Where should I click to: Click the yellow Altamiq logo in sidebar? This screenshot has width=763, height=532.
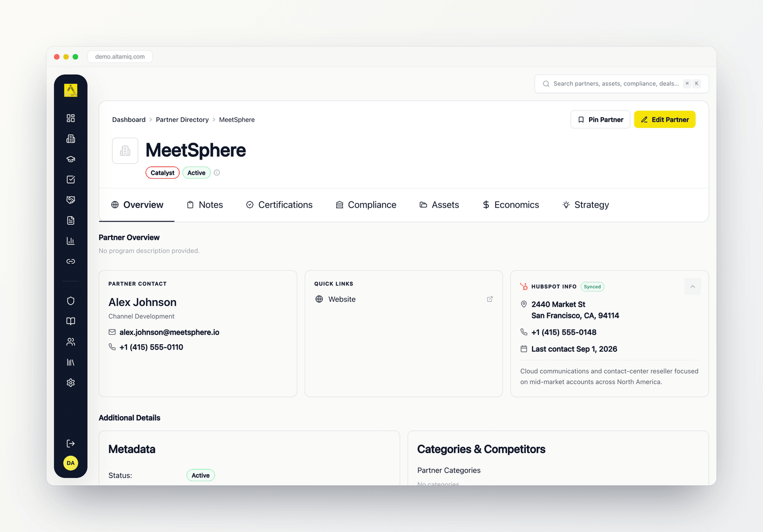(71, 90)
